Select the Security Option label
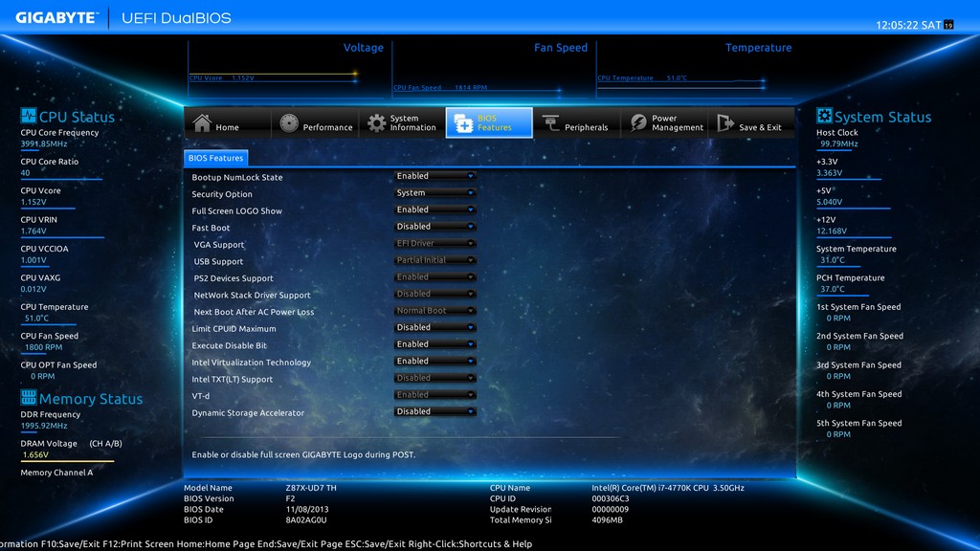 tap(222, 194)
